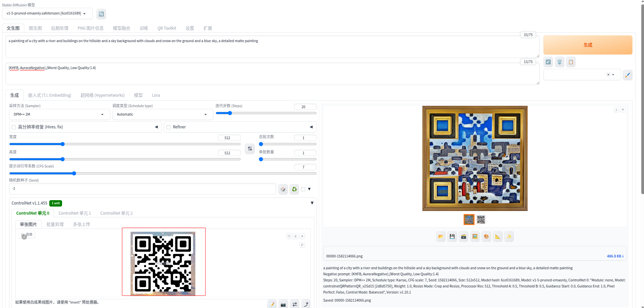Image resolution: width=644 pixels, height=308 pixels.
Task: Download the preview image from gallery corner
Action: pos(616,110)
